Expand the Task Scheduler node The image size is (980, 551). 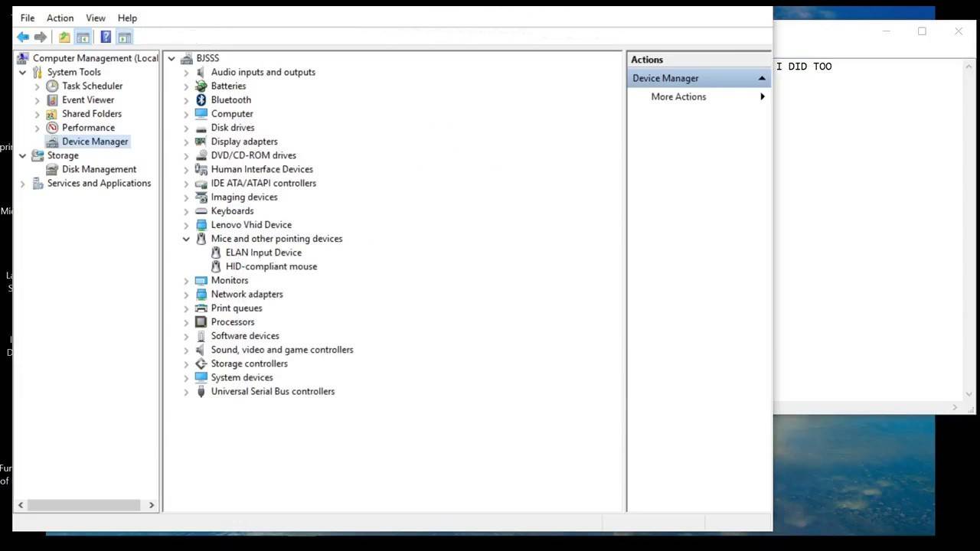38,86
